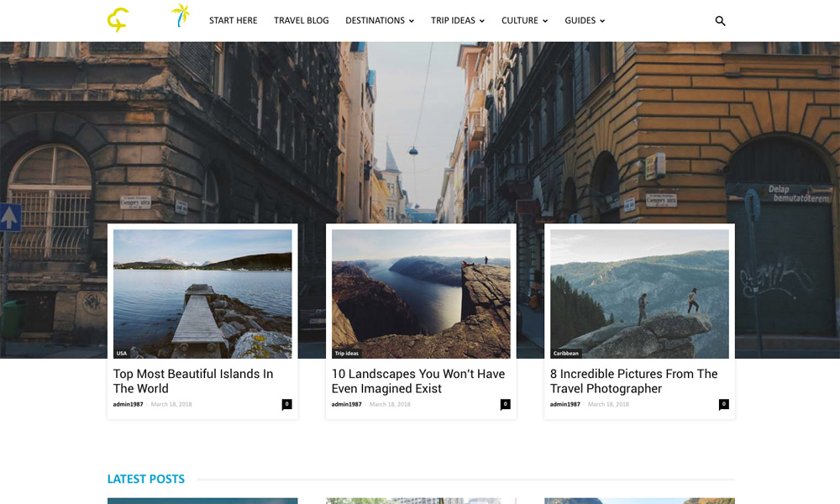Click comment count badge on Travel Photographer post
The height and width of the screenshot is (504, 840).
click(x=723, y=404)
